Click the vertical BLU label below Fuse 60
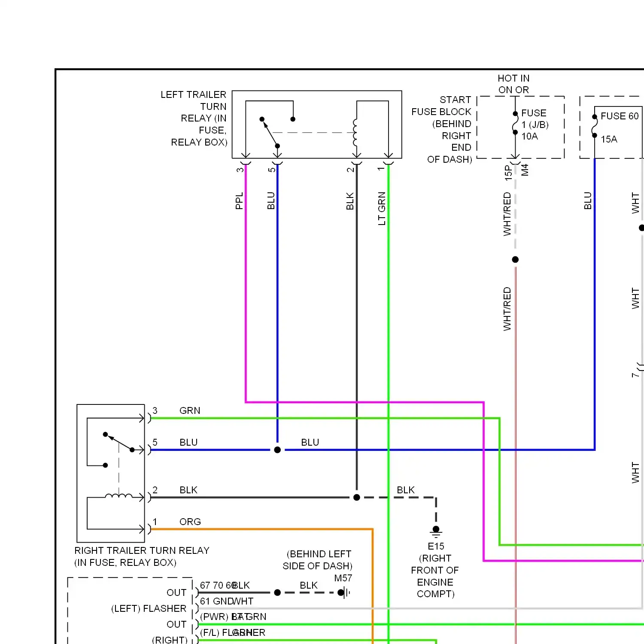 point(588,201)
